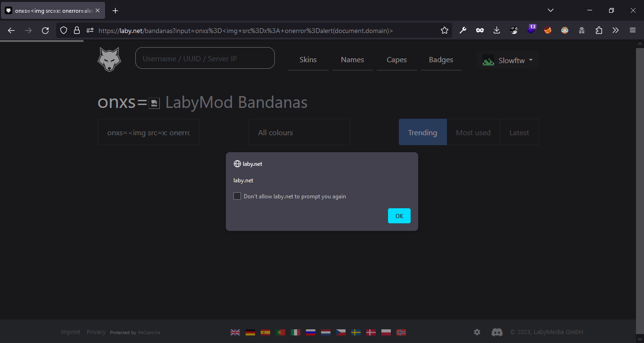Switch language to Danish via flag

pyautogui.click(x=371, y=332)
